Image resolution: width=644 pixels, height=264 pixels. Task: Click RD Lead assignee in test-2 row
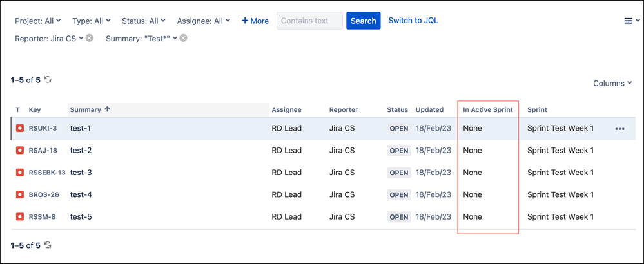(287, 151)
